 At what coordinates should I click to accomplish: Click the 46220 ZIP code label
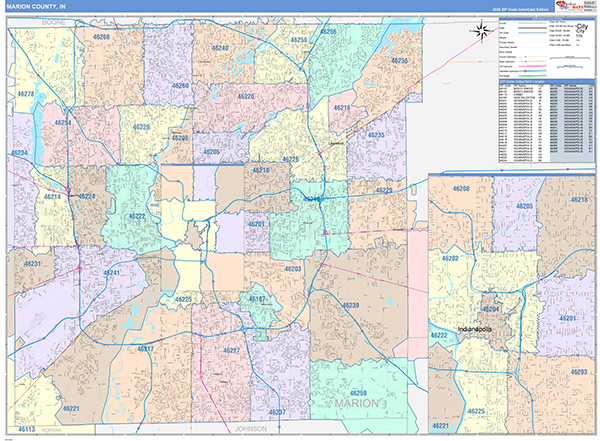click(246, 97)
